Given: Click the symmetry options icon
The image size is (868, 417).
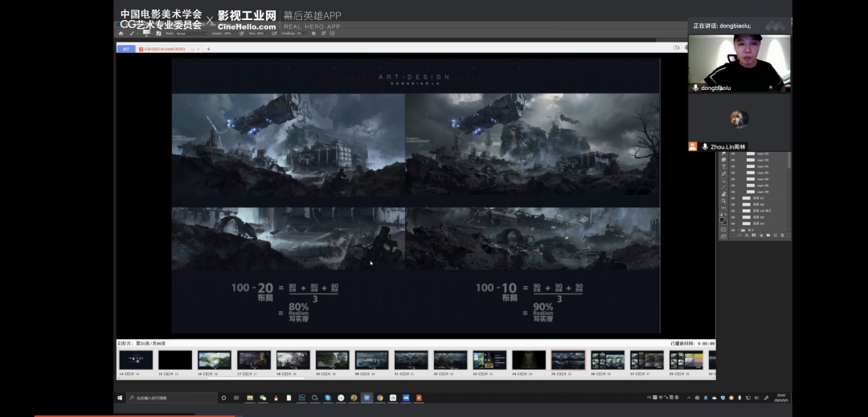Looking at the screenshot, I should (332, 33).
